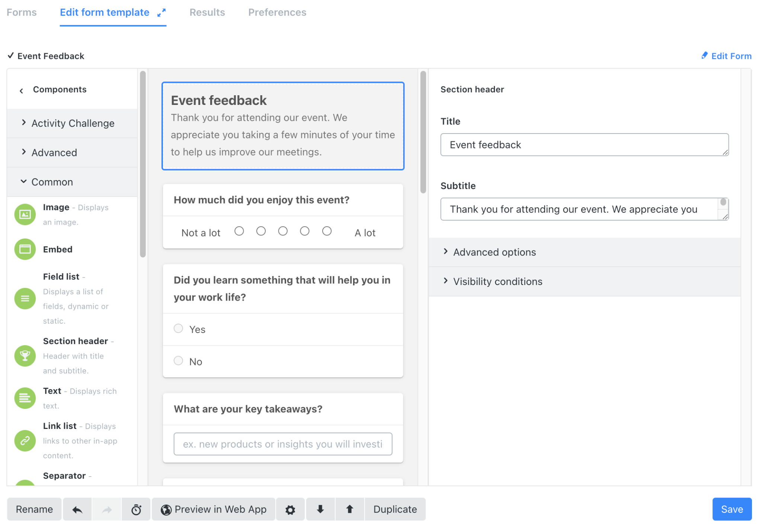
Task: Click the Duplicate button
Action: [x=395, y=509]
